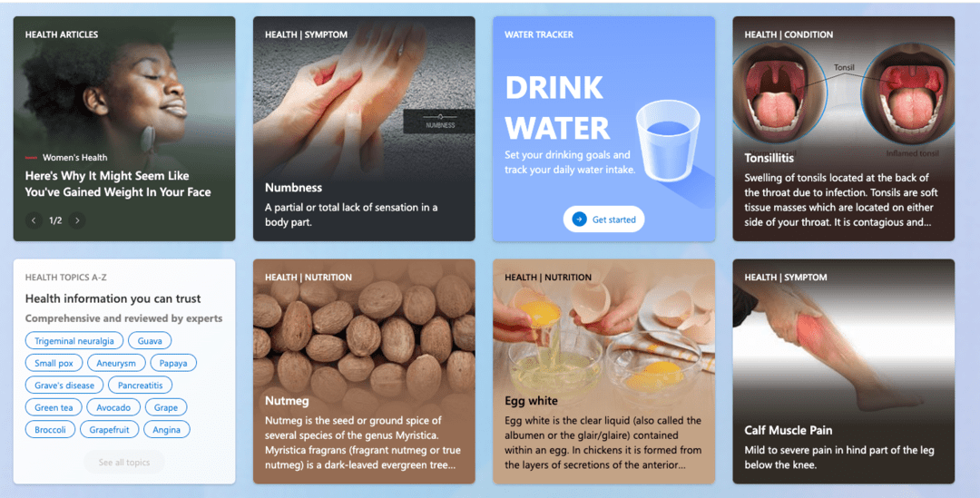Click the water glass illustration
Image resolution: width=980 pixels, height=498 pixels.
(x=668, y=142)
